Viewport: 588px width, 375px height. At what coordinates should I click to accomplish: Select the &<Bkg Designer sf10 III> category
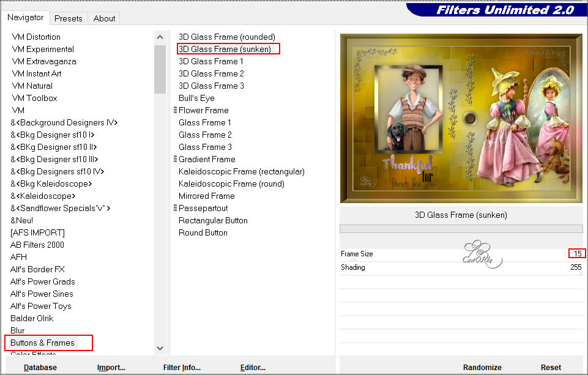coord(54,160)
